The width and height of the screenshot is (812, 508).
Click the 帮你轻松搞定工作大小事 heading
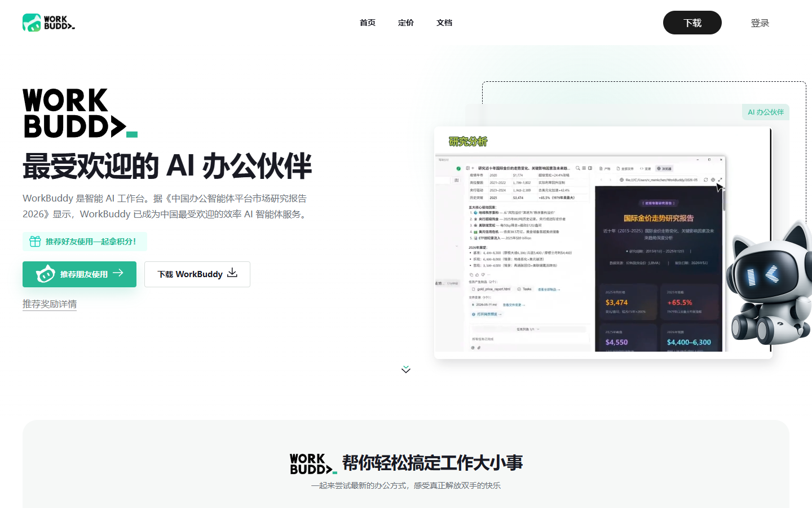pos(433,463)
